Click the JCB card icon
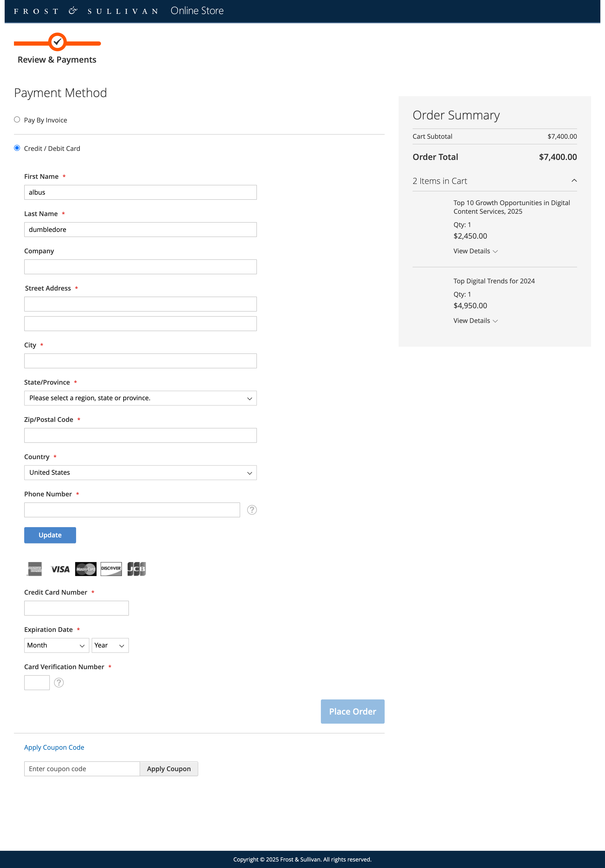 click(x=136, y=569)
